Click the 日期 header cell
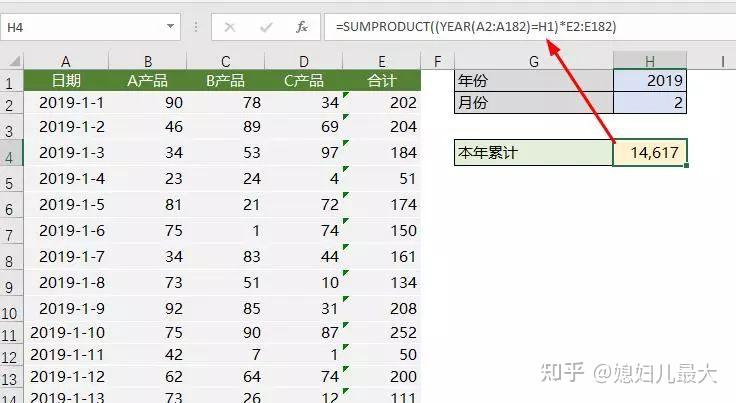 66,81
